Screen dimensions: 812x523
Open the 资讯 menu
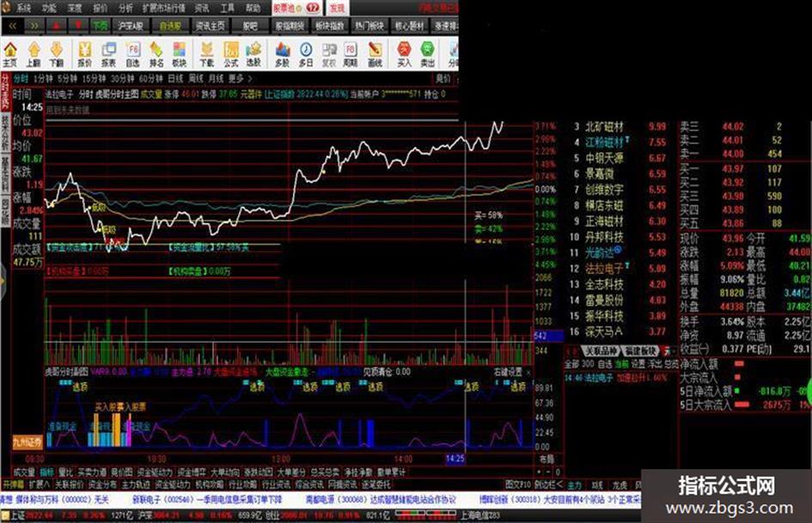tap(202, 8)
